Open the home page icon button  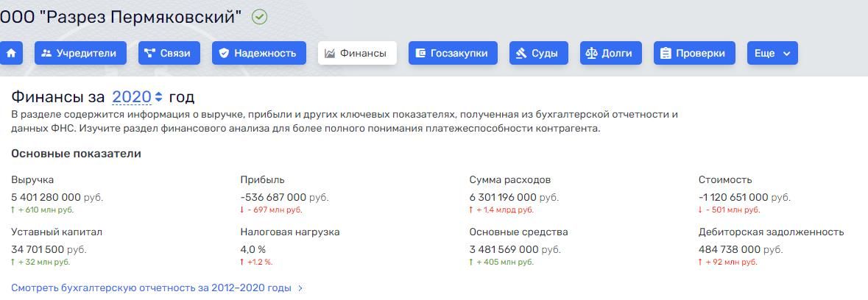[11, 53]
